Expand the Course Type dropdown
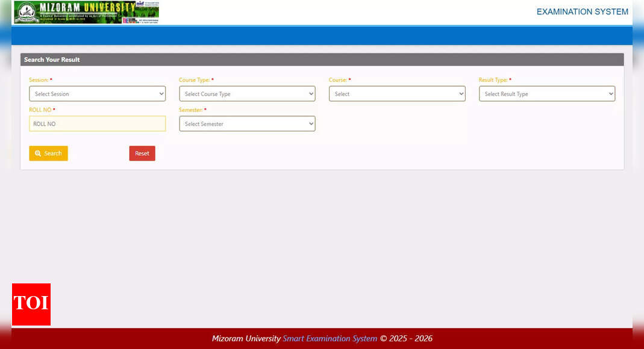Viewport: 644px width, 349px height. pyautogui.click(x=247, y=94)
